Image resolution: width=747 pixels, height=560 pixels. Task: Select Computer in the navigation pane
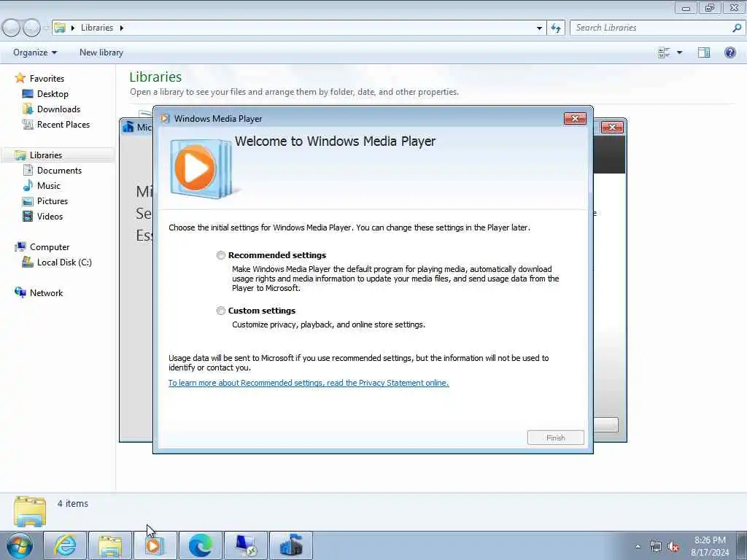(x=50, y=247)
